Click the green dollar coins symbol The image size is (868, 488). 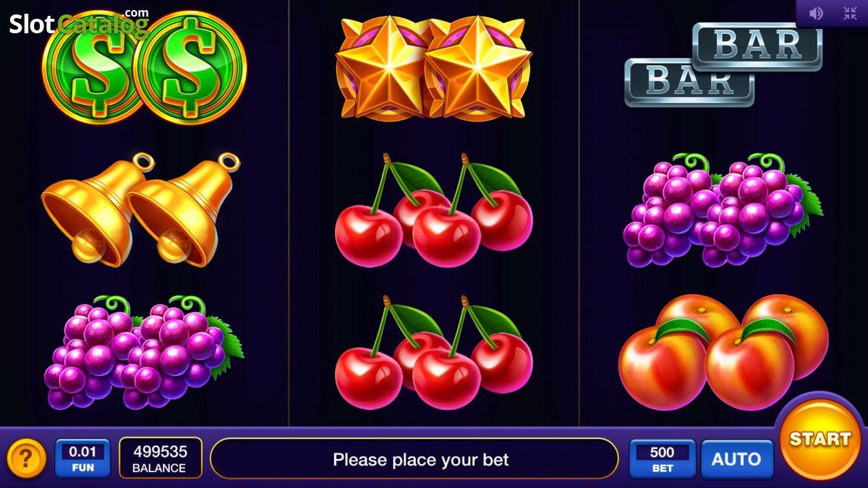[x=145, y=69]
